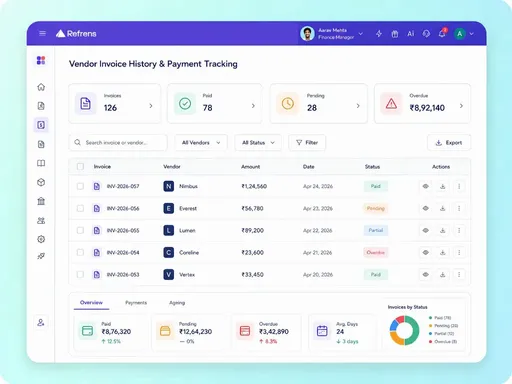Tick checkbox for INV-2026-055
Screen dimensions: 512x384
[x=80, y=230]
